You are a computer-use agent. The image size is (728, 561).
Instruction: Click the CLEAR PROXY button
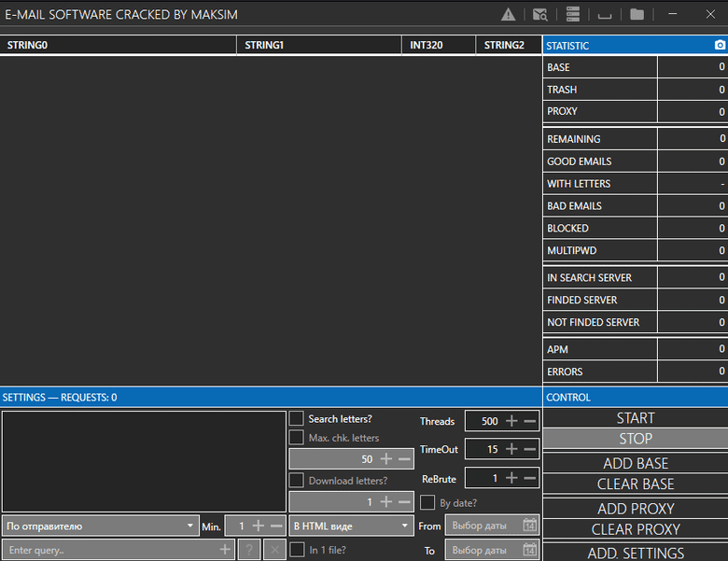click(x=635, y=529)
